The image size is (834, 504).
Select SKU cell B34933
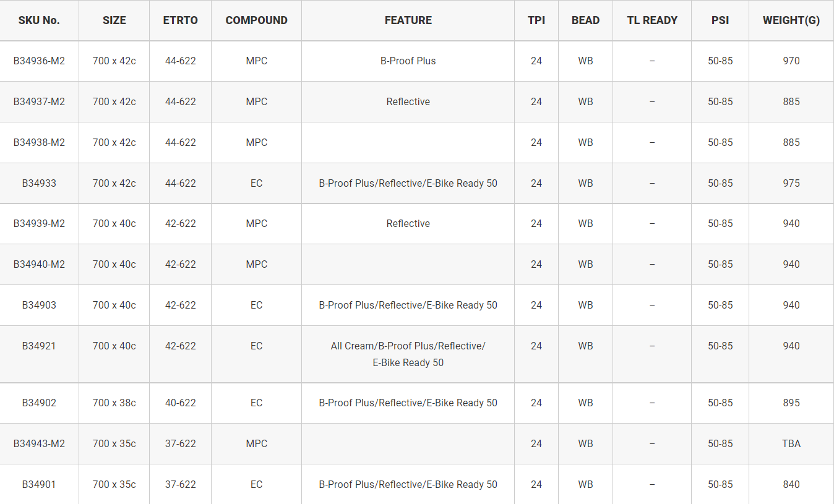[x=39, y=183]
